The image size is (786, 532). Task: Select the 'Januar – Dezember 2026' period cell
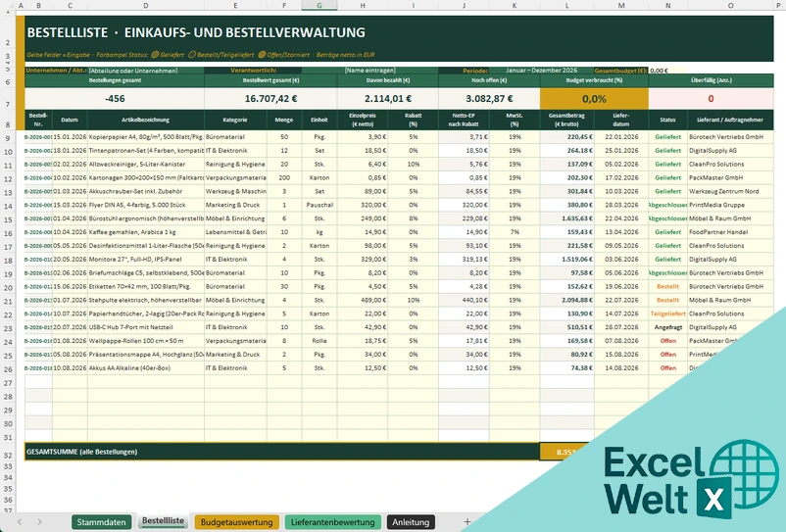pos(541,71)
